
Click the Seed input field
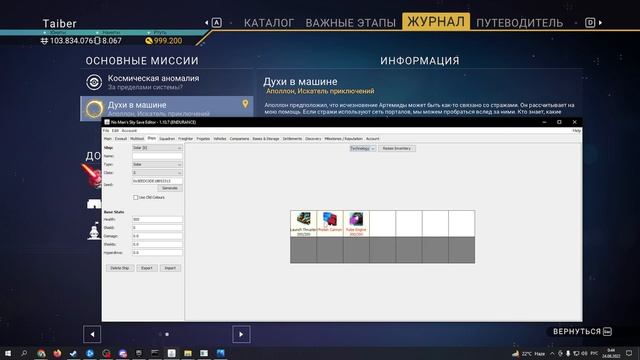click(x=157, y=181)
